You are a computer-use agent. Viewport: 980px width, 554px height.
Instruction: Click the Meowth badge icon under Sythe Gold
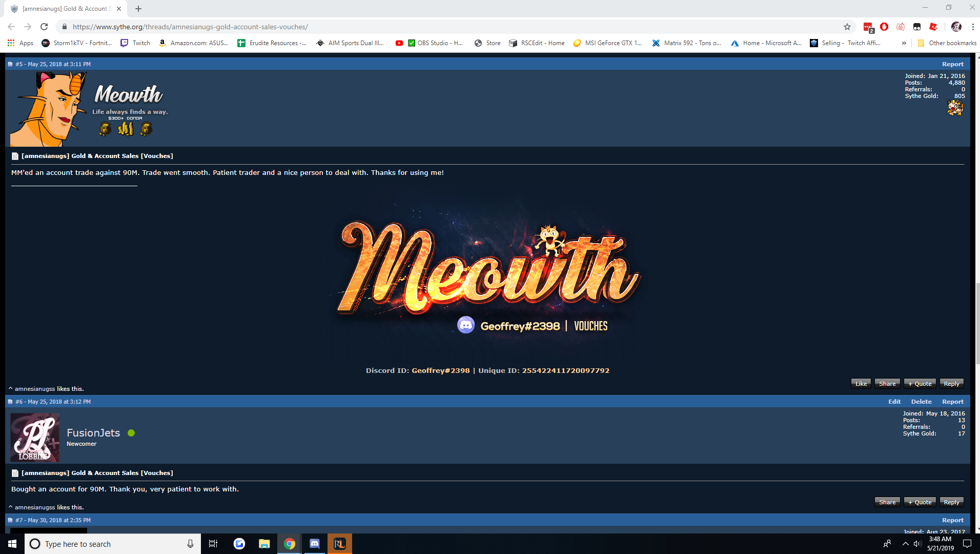coord(955,108)
